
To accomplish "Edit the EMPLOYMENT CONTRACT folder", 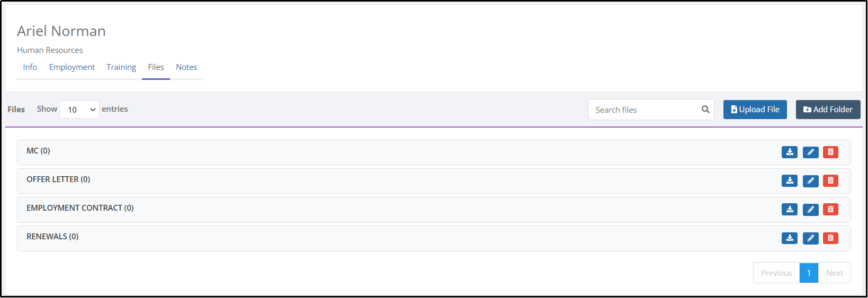I will [810, 209].
